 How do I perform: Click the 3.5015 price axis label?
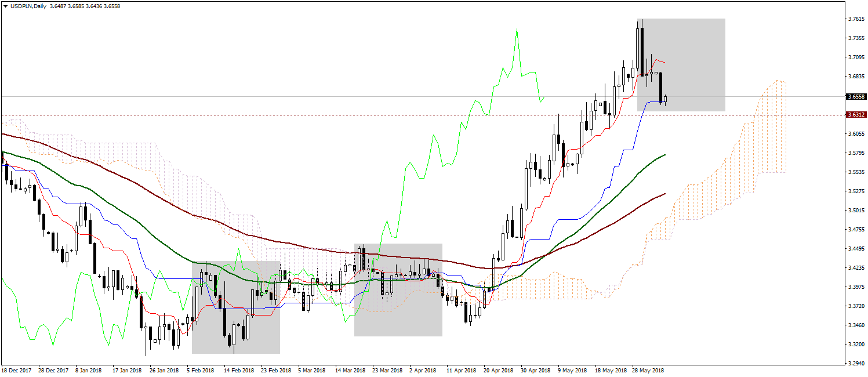pos(856,211)
